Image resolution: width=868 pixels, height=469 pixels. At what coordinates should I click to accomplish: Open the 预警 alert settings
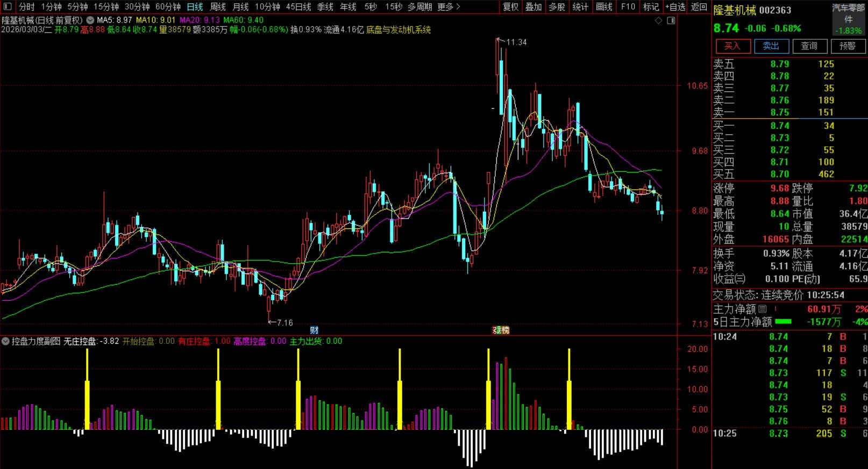click(847, 46)
